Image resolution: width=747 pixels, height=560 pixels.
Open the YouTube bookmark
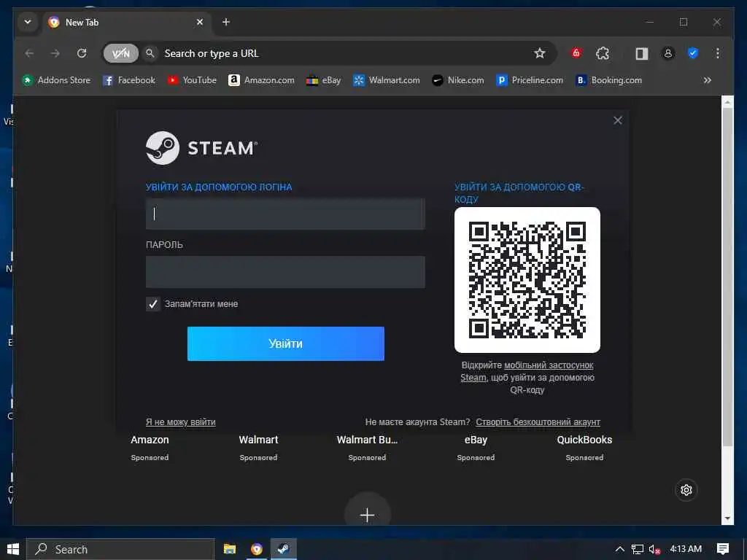(x=192, y=80)
